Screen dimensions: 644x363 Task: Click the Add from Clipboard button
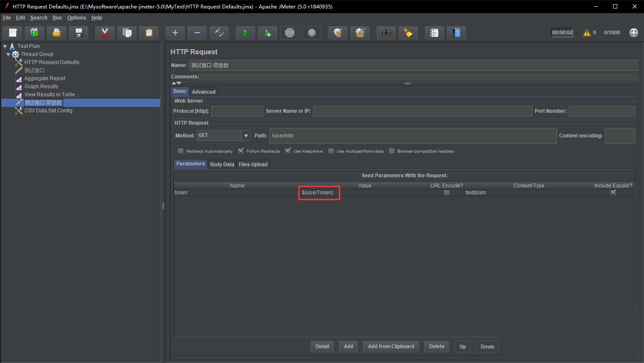pyautogui.click(x=391, y=346)
